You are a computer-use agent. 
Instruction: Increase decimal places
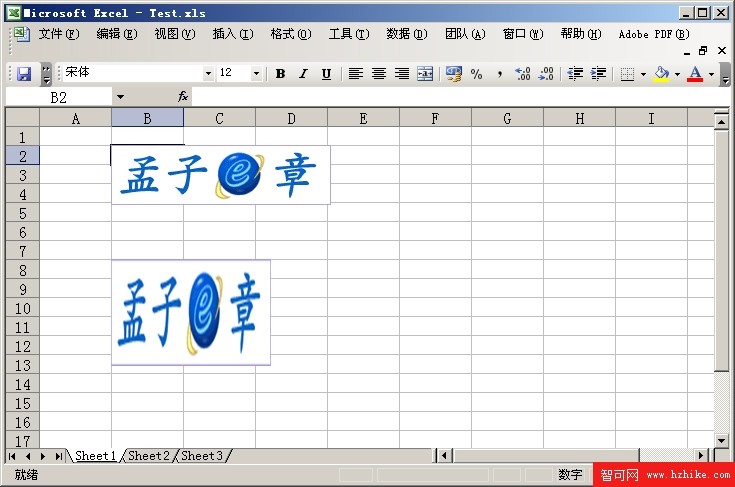[523, 74]
